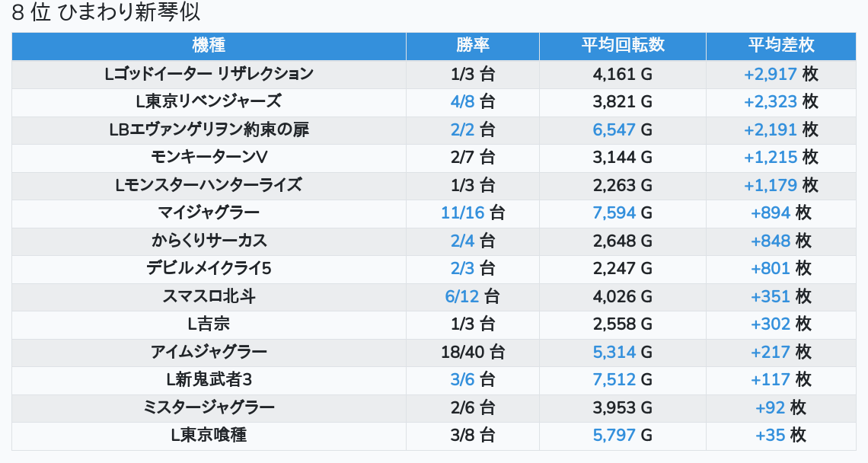Image resolution: width=868 pixels, height=463 pixels.
Task: Click the スマスロ北斗 machine name
Action: (x=209, y=296)
